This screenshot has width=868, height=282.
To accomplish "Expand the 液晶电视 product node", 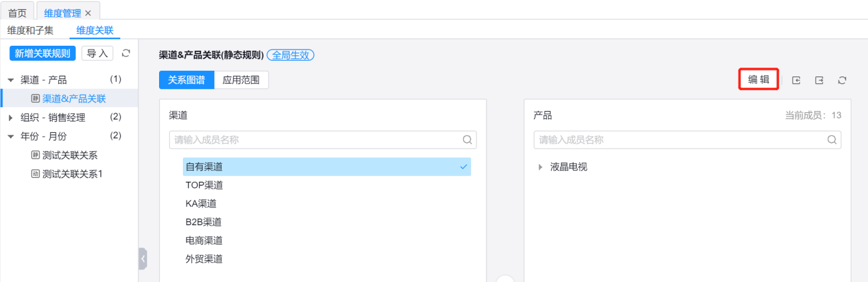I will click(x=540, y=167).
